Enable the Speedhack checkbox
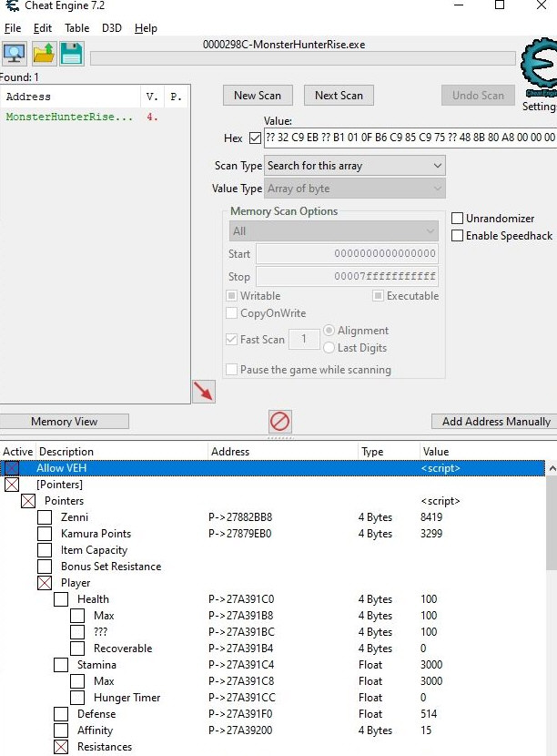Image resolution: width=557 pixels, height=756 pixels. (457, 235)
